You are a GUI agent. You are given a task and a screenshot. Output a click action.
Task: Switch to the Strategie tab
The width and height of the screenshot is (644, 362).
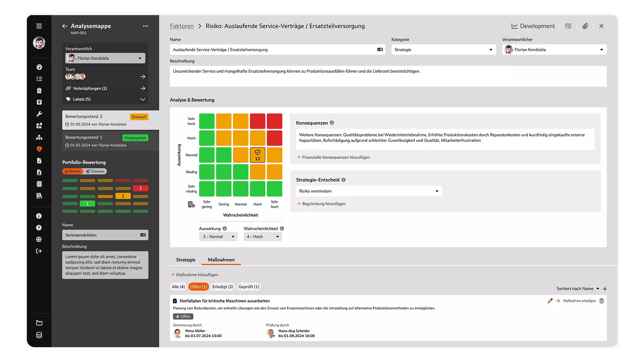[185, 260]
